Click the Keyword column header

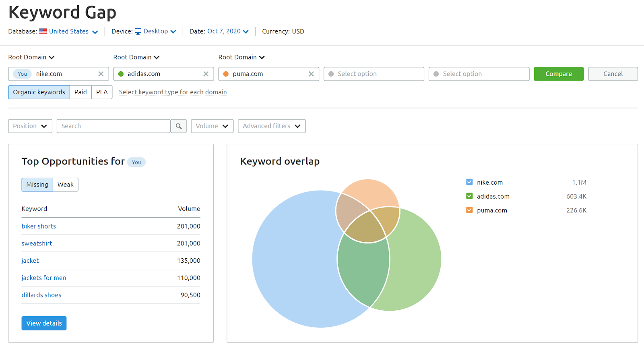click(34, 209)
